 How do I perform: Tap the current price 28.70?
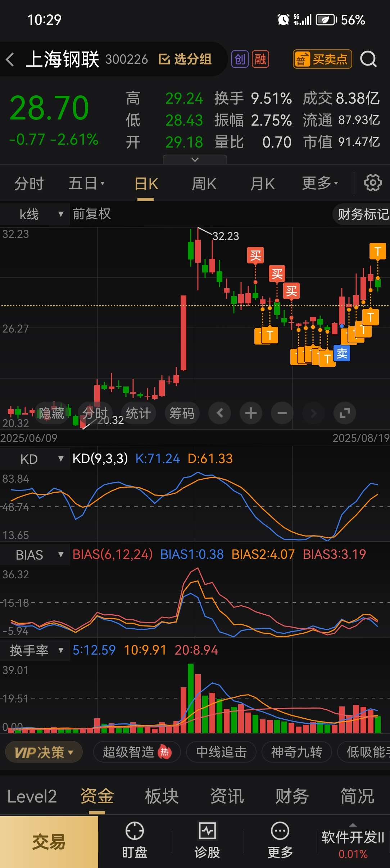(x=49, y=108)
